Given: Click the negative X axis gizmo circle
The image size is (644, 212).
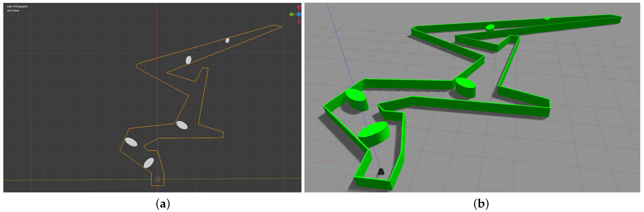Looking at the screenshot, I should tap(299, 22).
